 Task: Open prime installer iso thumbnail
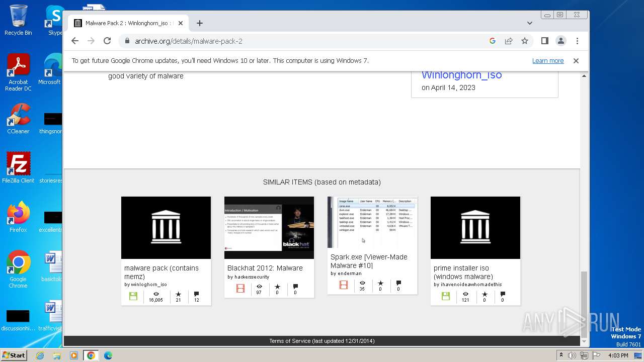pyautogui.click(x=475, y=228)
